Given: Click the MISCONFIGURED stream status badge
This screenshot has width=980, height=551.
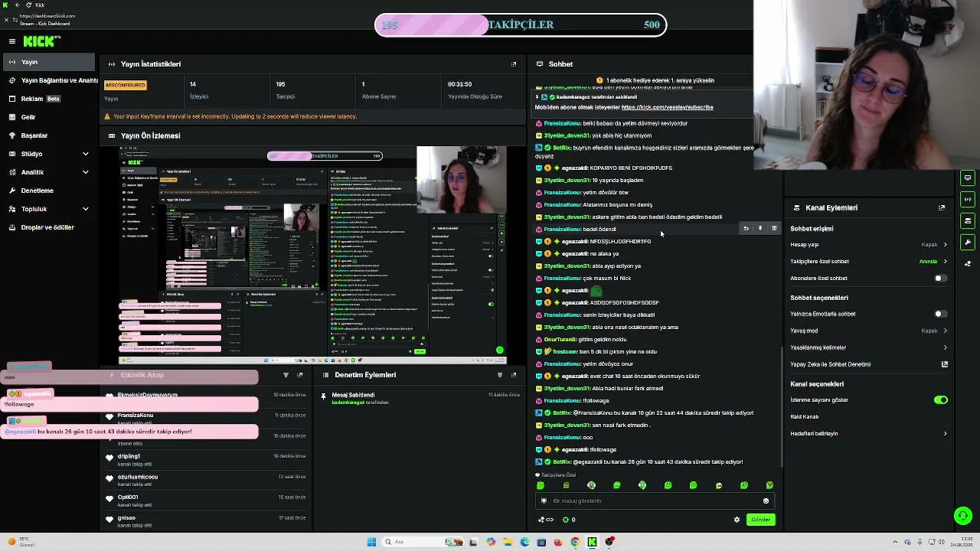Looking at the screenshot, I should click(125, 85).
